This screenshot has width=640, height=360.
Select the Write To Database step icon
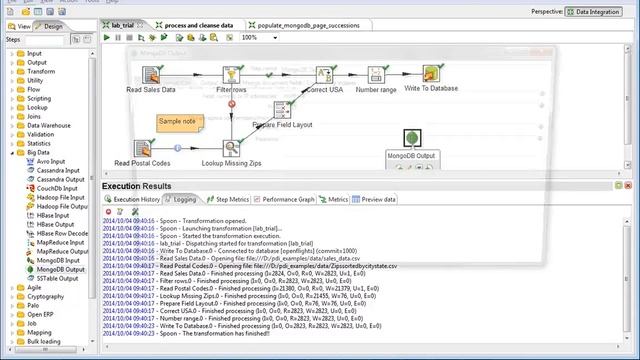[x=431, y=73]
